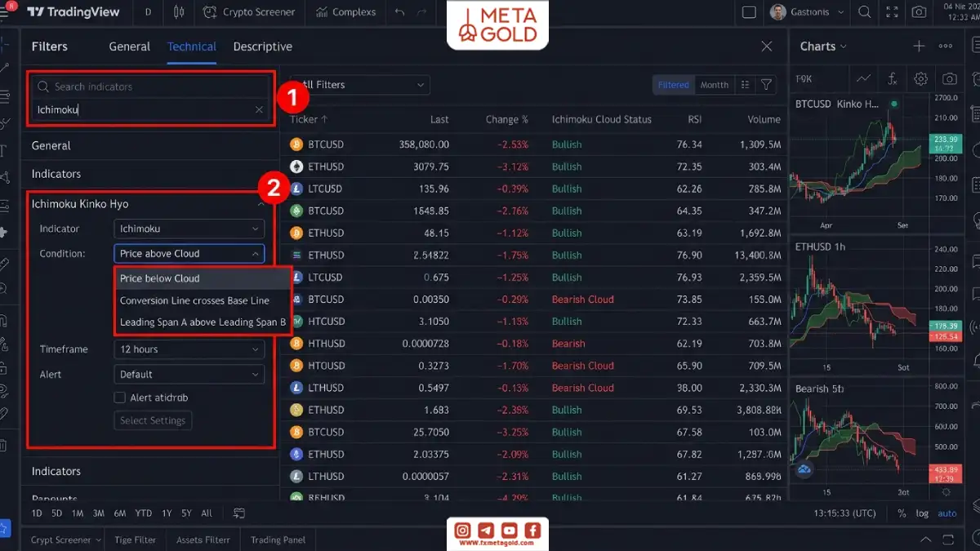980x551 pixels.
Task: Click the Select Settings button
Action: [153, 421]
